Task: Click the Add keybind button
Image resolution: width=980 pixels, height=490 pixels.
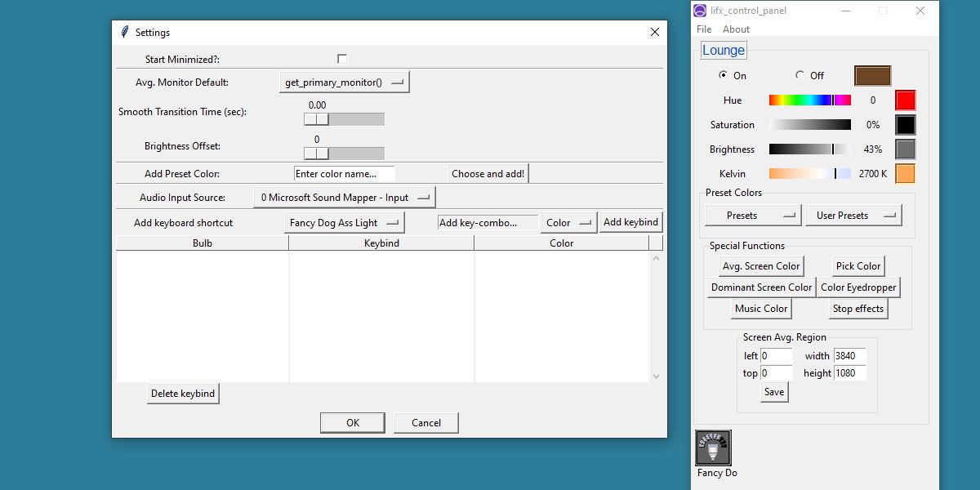Action: click(x=630, y=222)
